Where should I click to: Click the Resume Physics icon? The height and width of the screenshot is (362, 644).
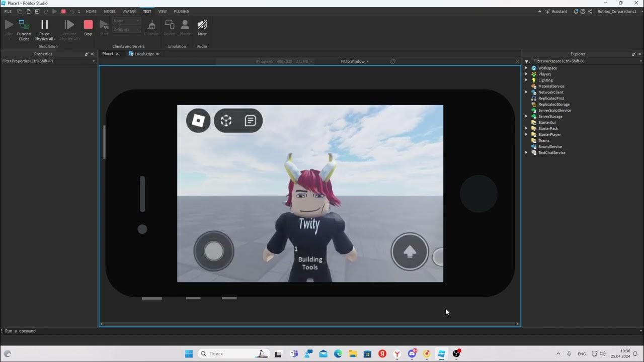69,25
